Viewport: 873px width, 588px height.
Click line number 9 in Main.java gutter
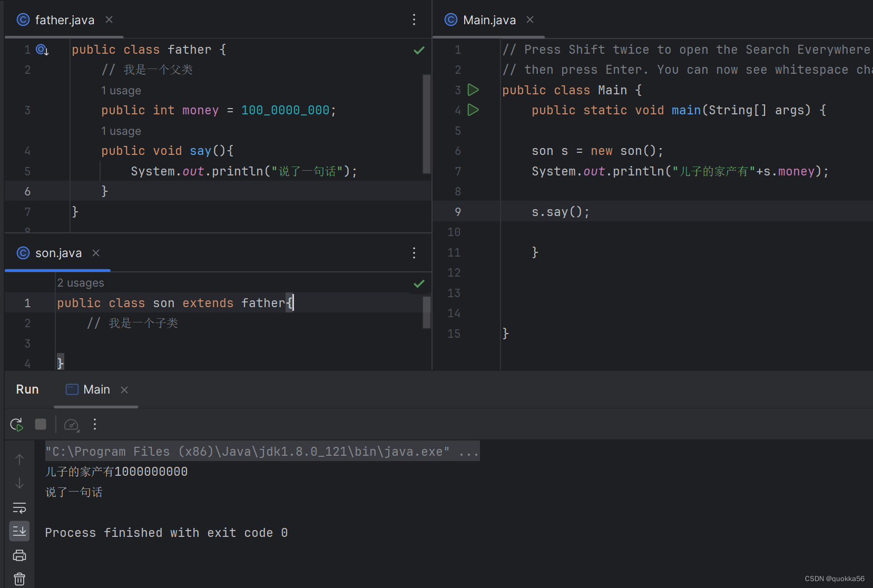(458, 212)
